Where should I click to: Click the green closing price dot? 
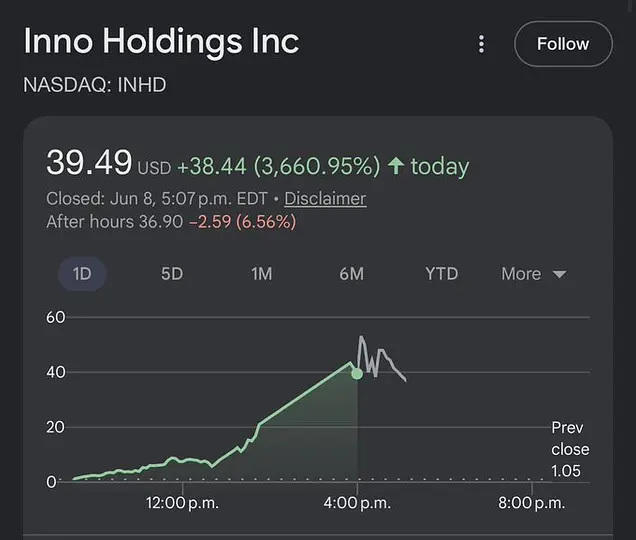(357, 374)
